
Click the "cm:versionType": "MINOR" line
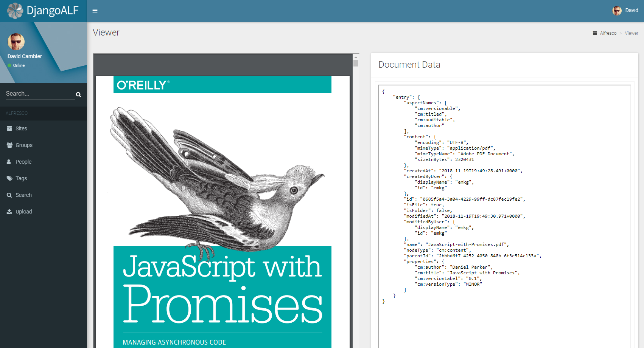point(448,284)
